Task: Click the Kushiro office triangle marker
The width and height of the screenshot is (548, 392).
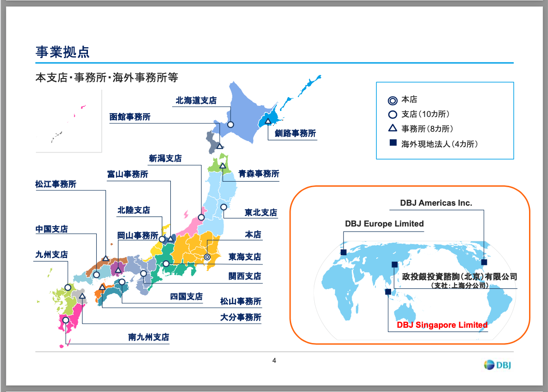Action: (x=268, y=121)
